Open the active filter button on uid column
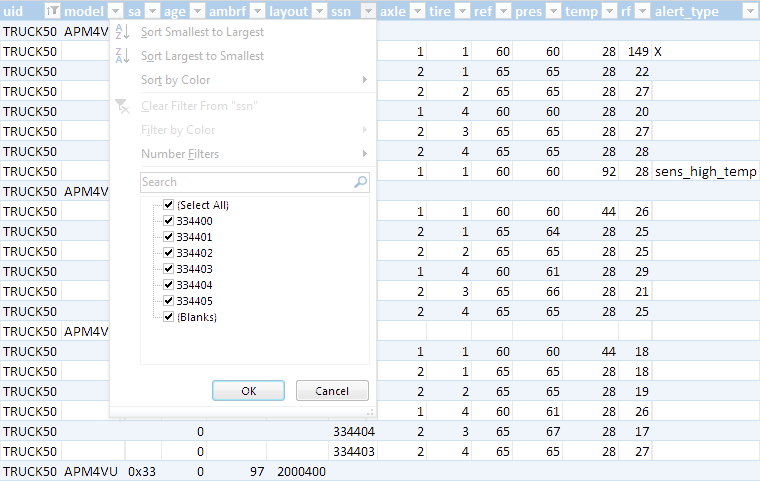The height and width of the screenshot is (481, 760). (52, 11)
